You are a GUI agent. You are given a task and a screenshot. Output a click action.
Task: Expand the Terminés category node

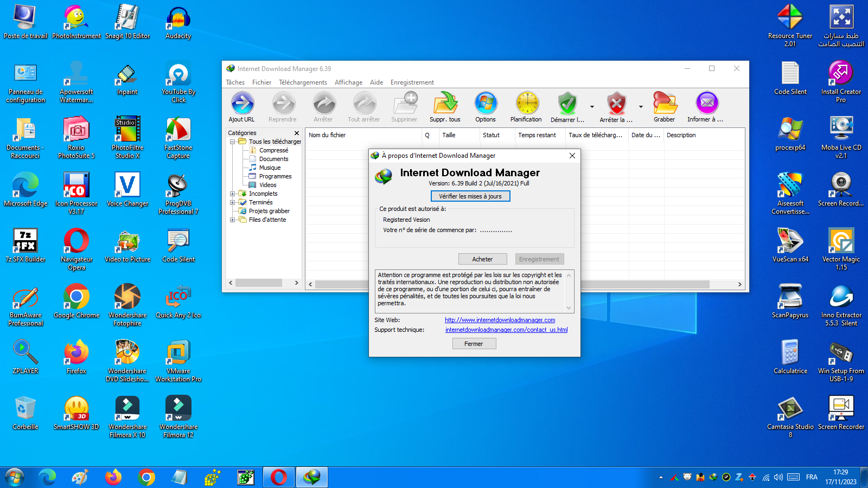point(232,202)
